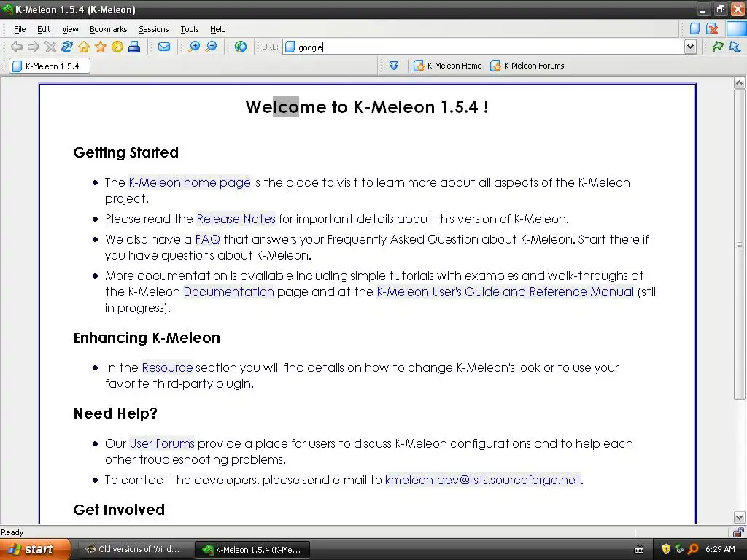Click the globe web search icon
The height and width of the screenshot is (560, 747).
tap(241, 47)
